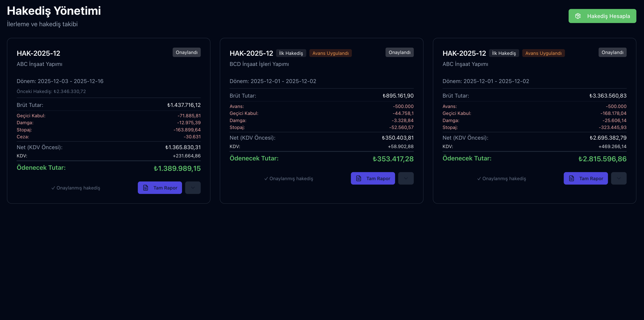Click document icon in BCD İnşaat Tam Rapor

(x=359, y=178)
